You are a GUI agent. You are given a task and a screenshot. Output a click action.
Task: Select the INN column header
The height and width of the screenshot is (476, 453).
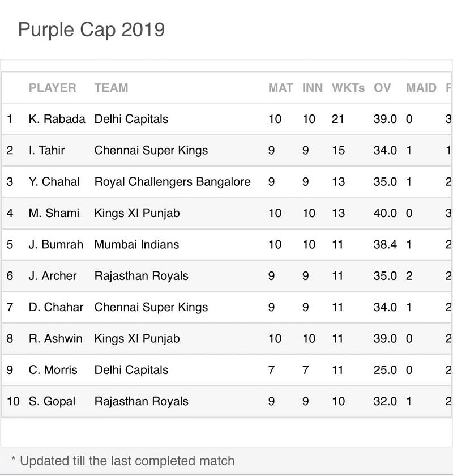click(x=312, y=88)
